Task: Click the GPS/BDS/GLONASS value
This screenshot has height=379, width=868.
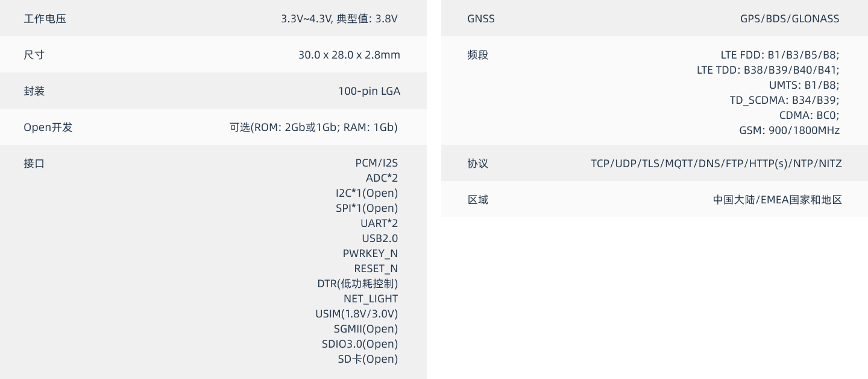Action: click(789, 19)
